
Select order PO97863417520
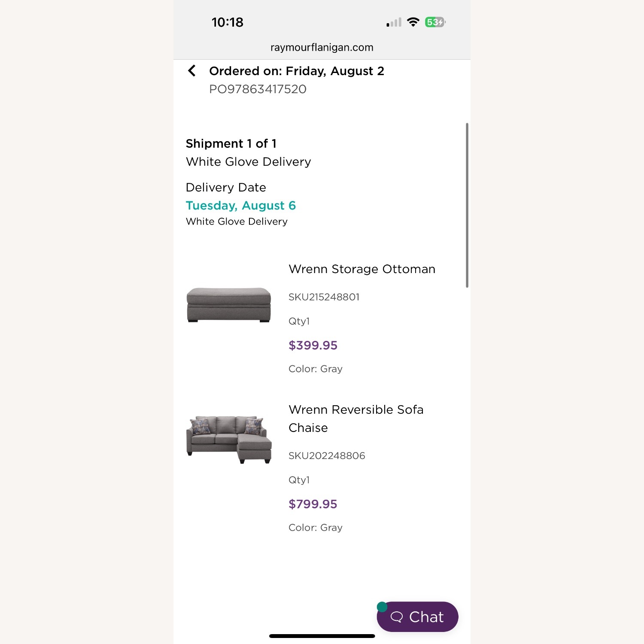click(x=257, y=89)
